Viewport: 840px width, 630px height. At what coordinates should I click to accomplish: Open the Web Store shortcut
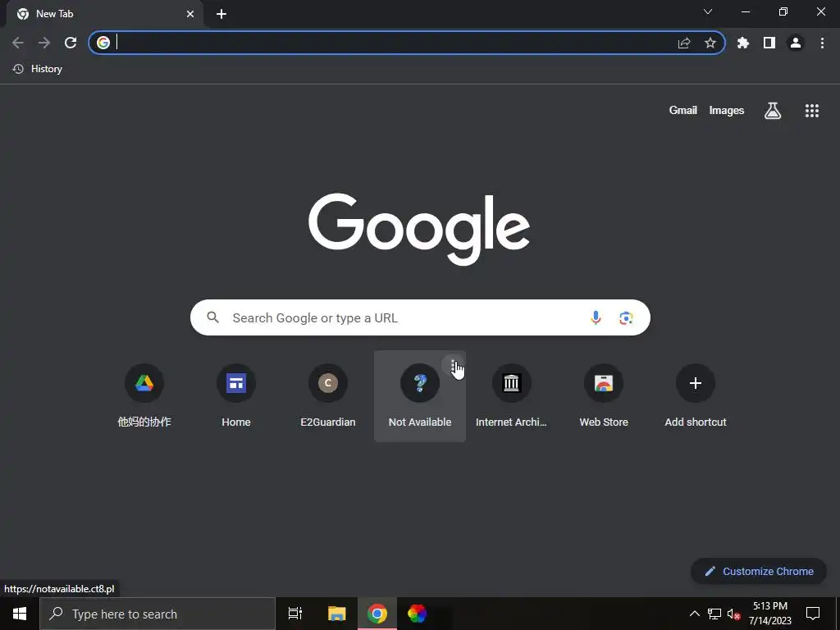(604, 396)
